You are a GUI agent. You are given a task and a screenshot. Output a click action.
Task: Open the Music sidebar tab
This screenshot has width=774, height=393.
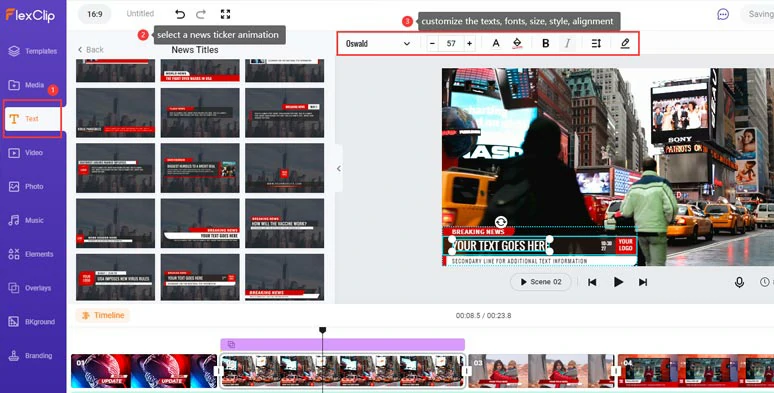33,220
